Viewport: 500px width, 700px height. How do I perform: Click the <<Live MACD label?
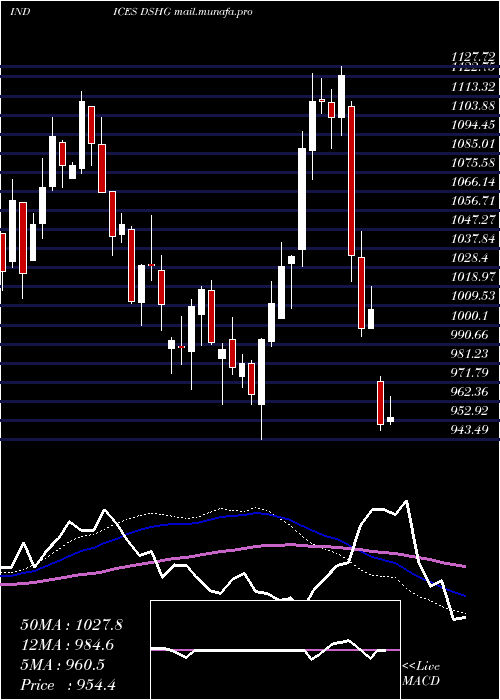[x=421, y=673]
